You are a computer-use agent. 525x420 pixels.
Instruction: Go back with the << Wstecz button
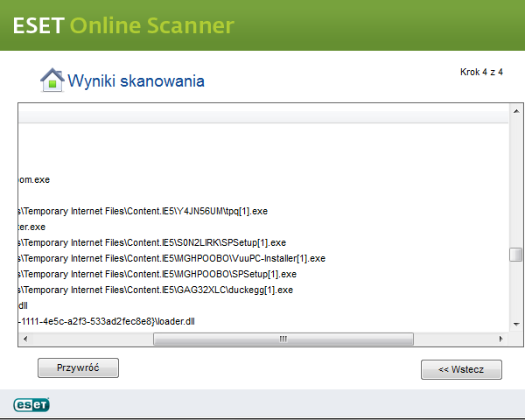461,369
